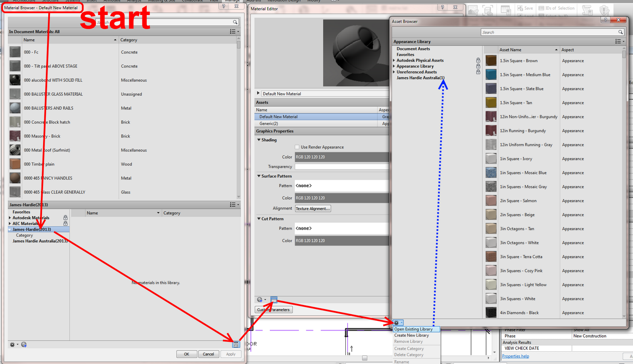The width and height of the screenshot is (633, 364).
Task: Click the help button of Material Editor window
Action: tap(443, 7)
